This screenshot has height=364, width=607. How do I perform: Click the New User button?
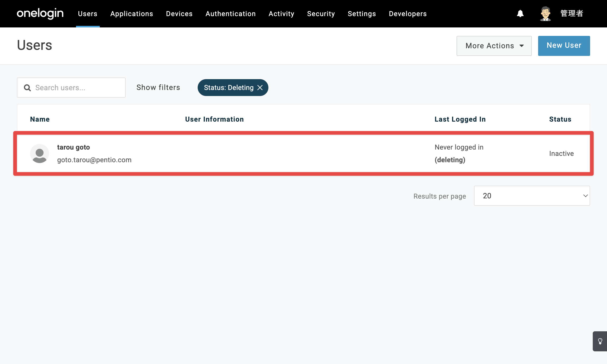pyautogui.click(x=564, y=46)
